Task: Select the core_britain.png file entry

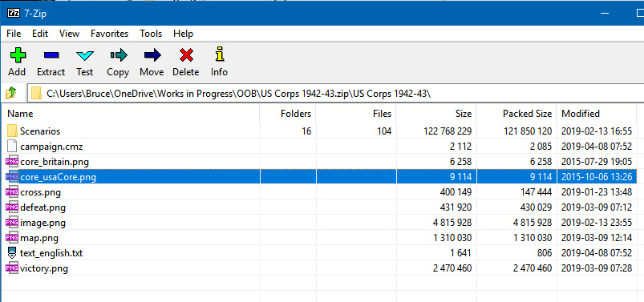Action: coord(47,162)
